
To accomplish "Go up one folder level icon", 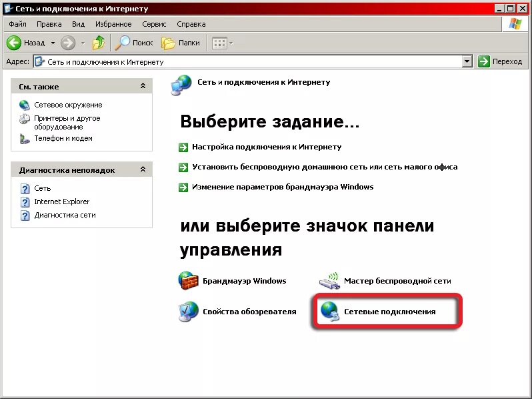I will coord(99,43).
